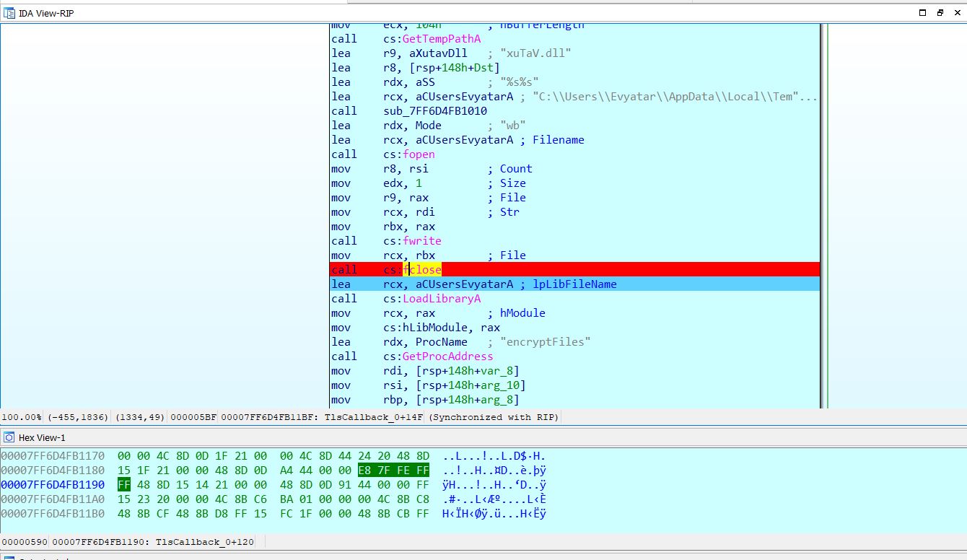Click the [rsp+148h+arg_10] operand
Viewport: 967px width, 560px height.
(x=471, y=385)
